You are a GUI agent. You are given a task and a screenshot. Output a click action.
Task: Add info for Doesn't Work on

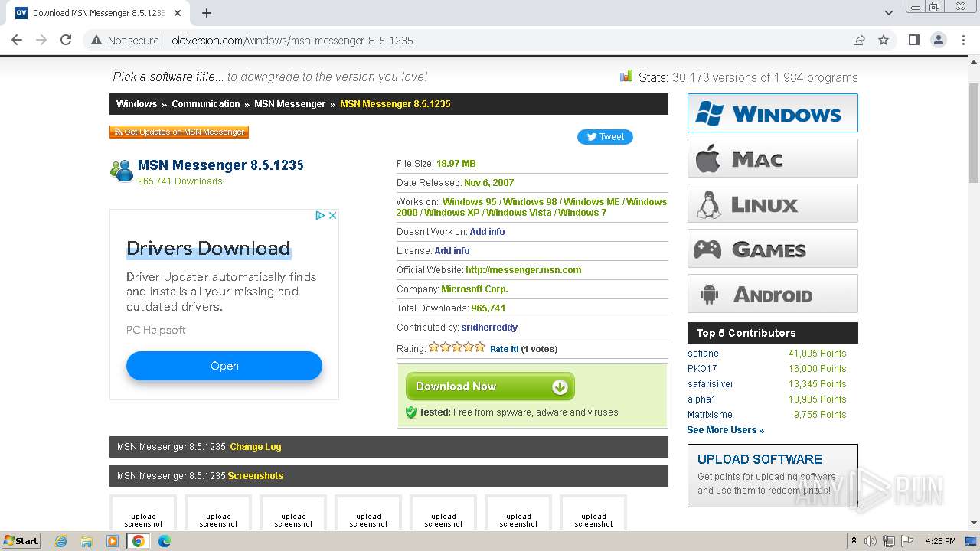coord(487,232)
